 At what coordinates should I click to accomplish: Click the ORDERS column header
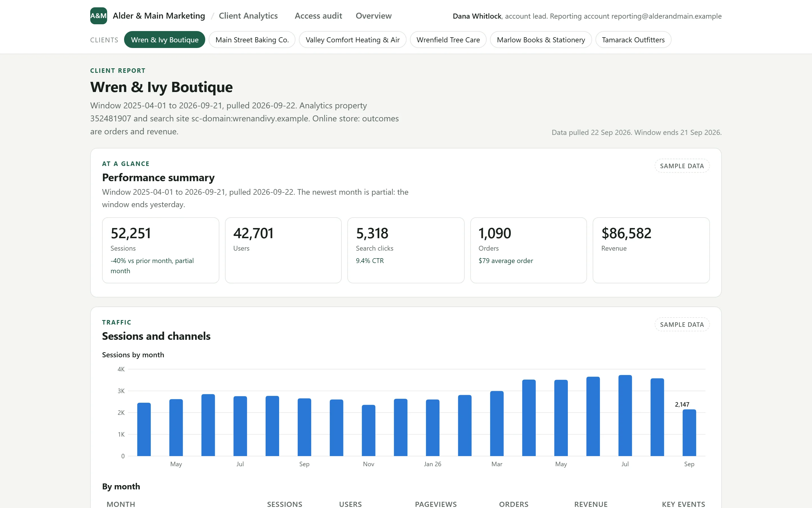(513, 504)
